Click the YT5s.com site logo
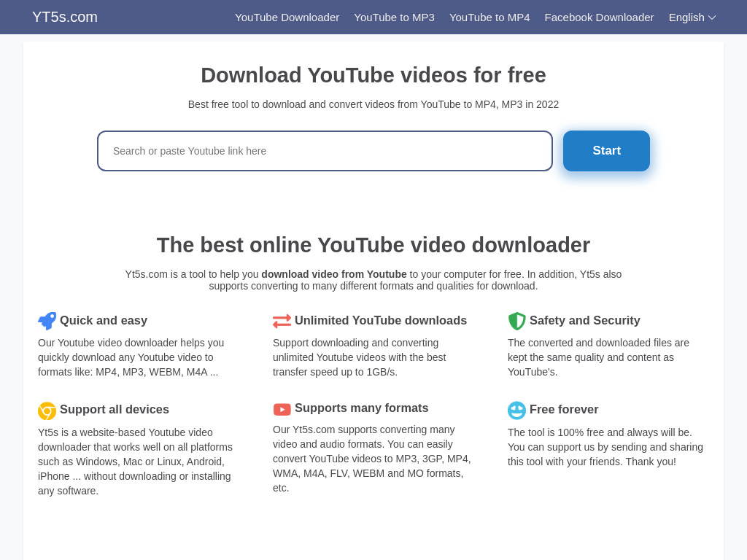This screenshot has height=560, width=747. [65, 17]
